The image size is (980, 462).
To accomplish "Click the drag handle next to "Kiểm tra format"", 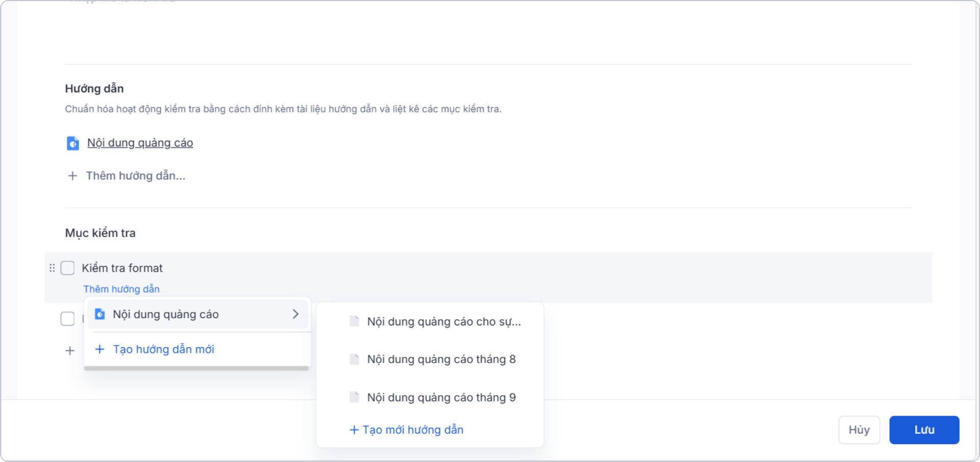I will 51,268.
